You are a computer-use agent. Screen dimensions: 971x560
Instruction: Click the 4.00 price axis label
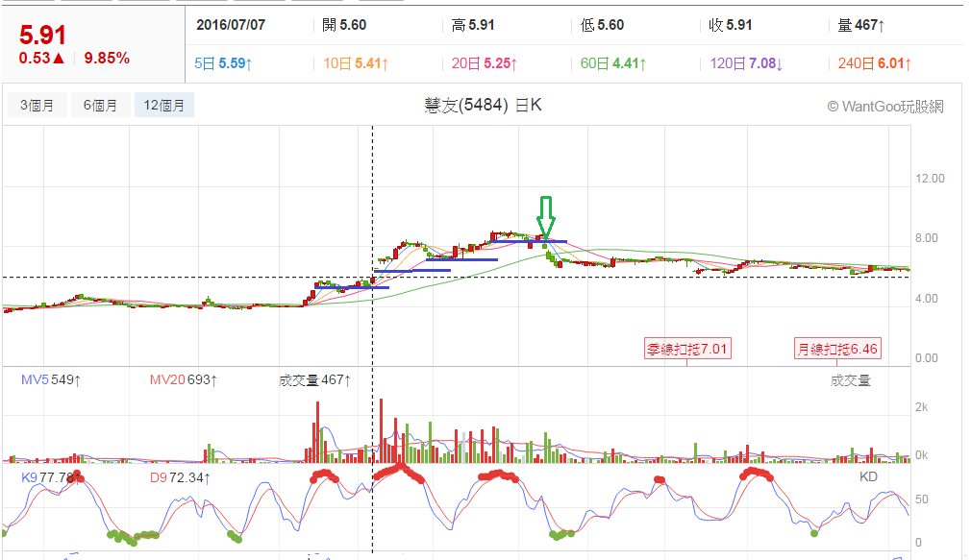pos(927,299)
